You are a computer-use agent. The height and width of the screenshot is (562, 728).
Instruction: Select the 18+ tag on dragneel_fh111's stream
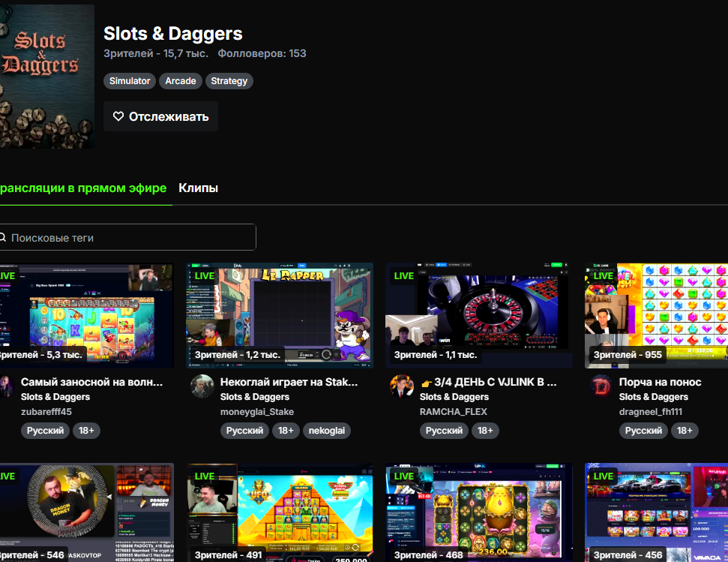coord(685,431)
